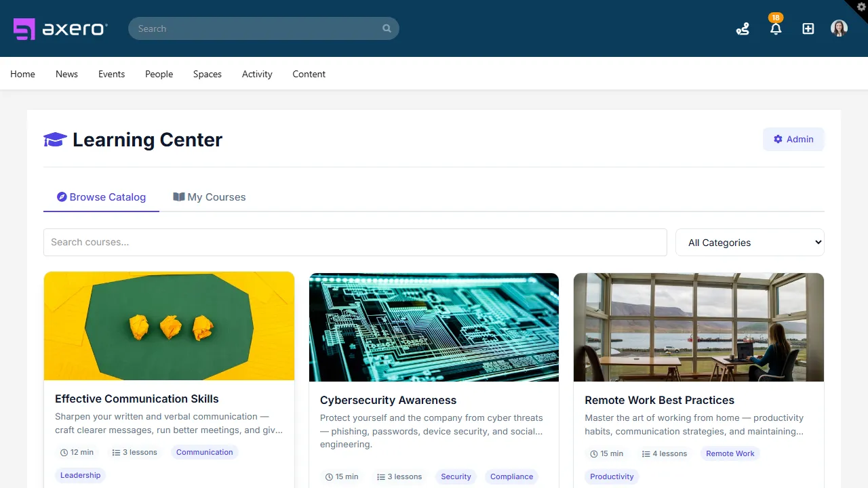This screenshot has height=488, width=868.
Task: Open the Events menu item
Action: [111, 74]
